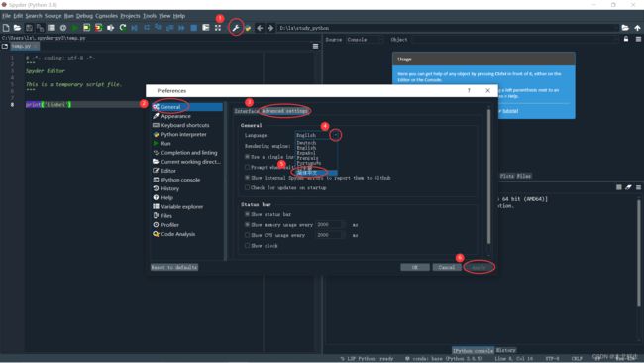
Task: Change to the parent directory arrow icon
Action: [x=637, y=28]
